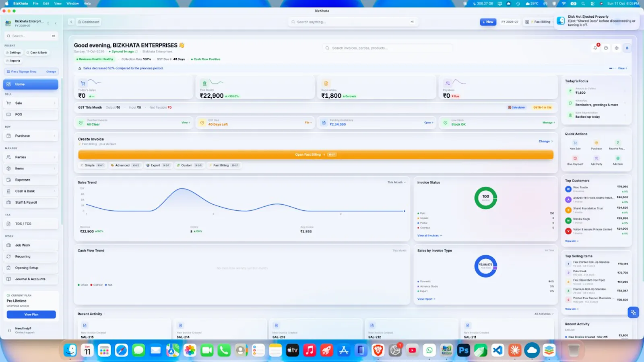
Task: Open the Edit menu in the menu bar
Action: (46, 4)
